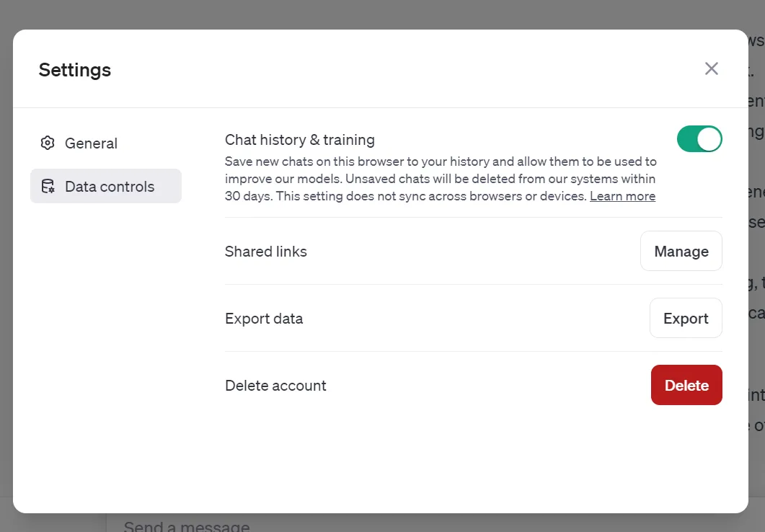Image resolution: width=765 pixels, height=532 pixels.
Task: Close the Settings dialog with the X icon
Action: [x=712, y=68]
